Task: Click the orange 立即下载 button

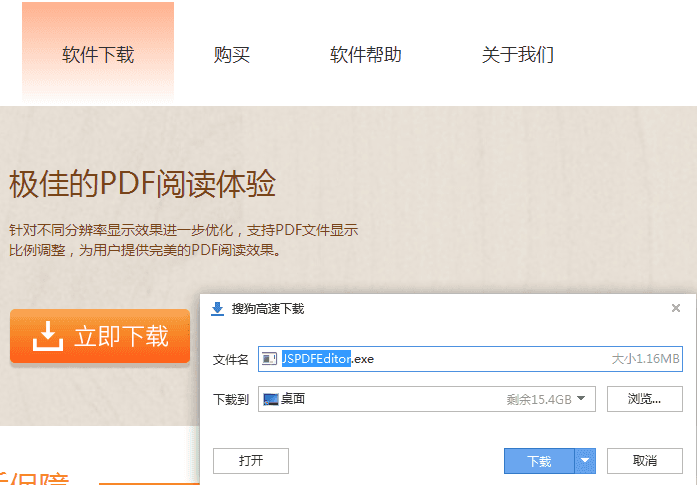Action: [100, 336]
